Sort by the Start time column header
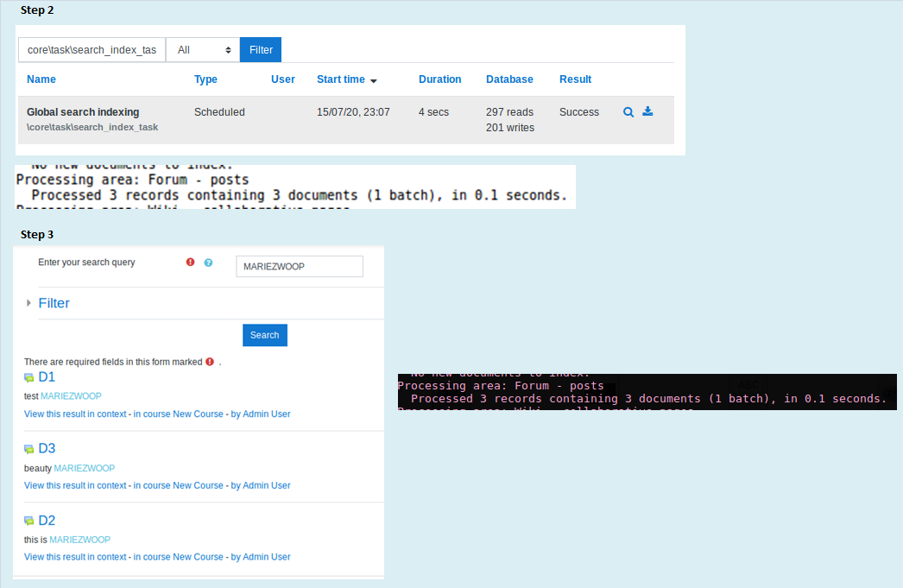The width and height of the screenshot is (903, 588). [x=341, y=79]
